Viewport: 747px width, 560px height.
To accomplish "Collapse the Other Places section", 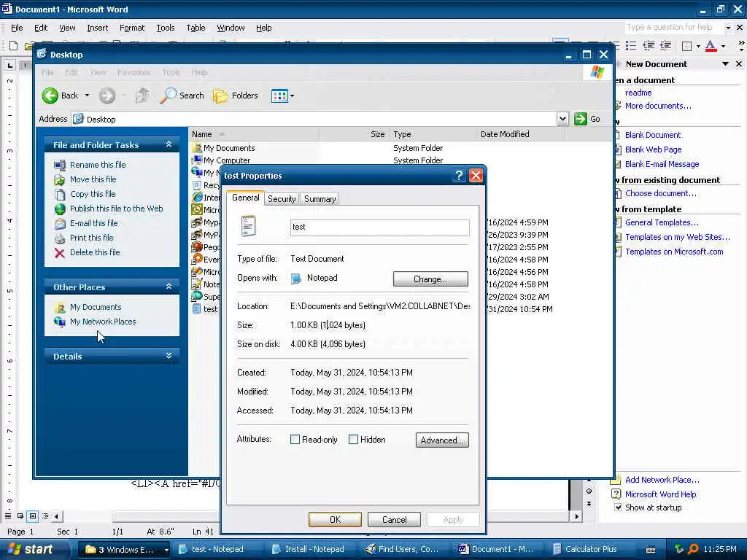I will point(169,287).
